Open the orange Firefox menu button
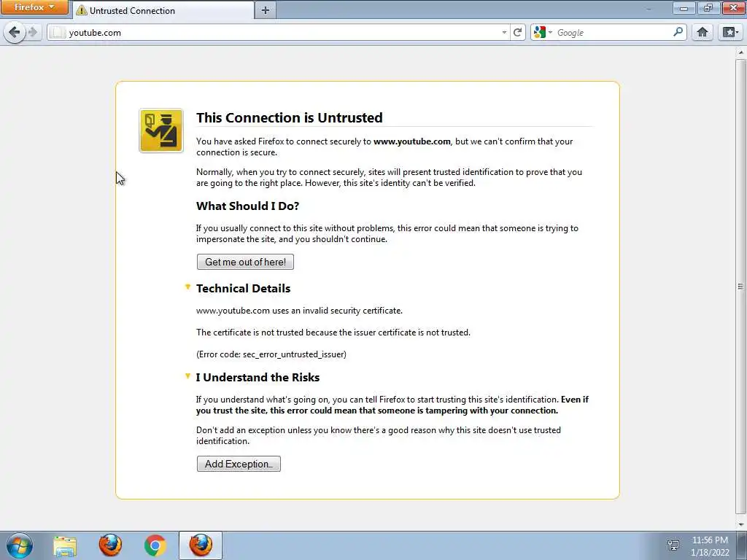 pyautogui.click(x=34, y=7)
